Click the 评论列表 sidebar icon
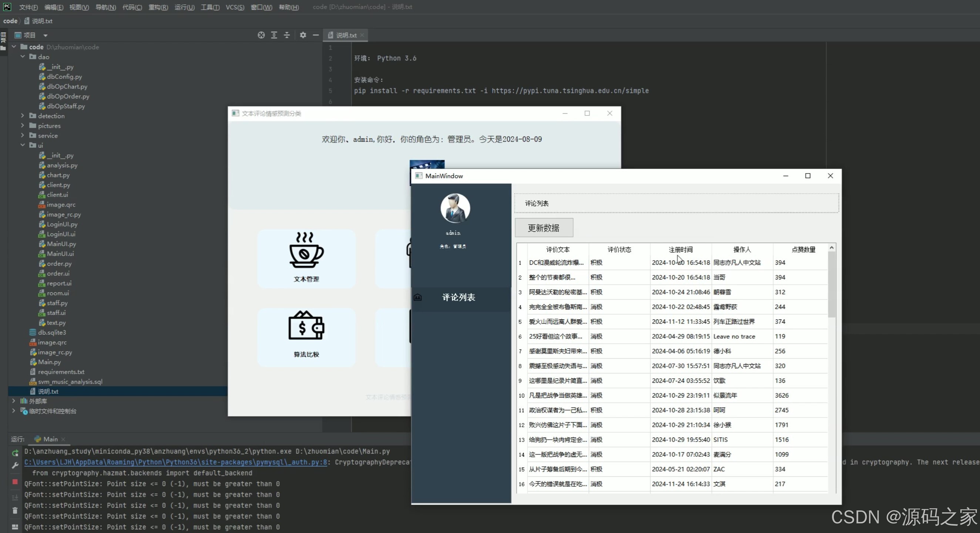Viewport: 980px width, 533px height. point(418,297)
